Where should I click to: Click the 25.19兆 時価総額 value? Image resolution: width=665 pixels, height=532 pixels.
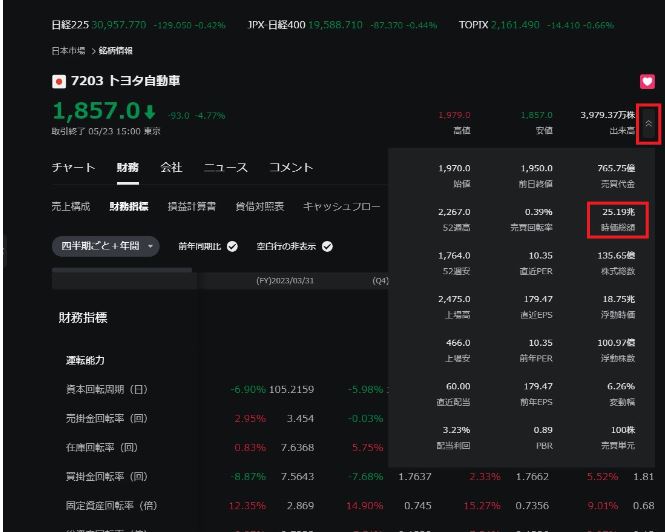point(618,212)
